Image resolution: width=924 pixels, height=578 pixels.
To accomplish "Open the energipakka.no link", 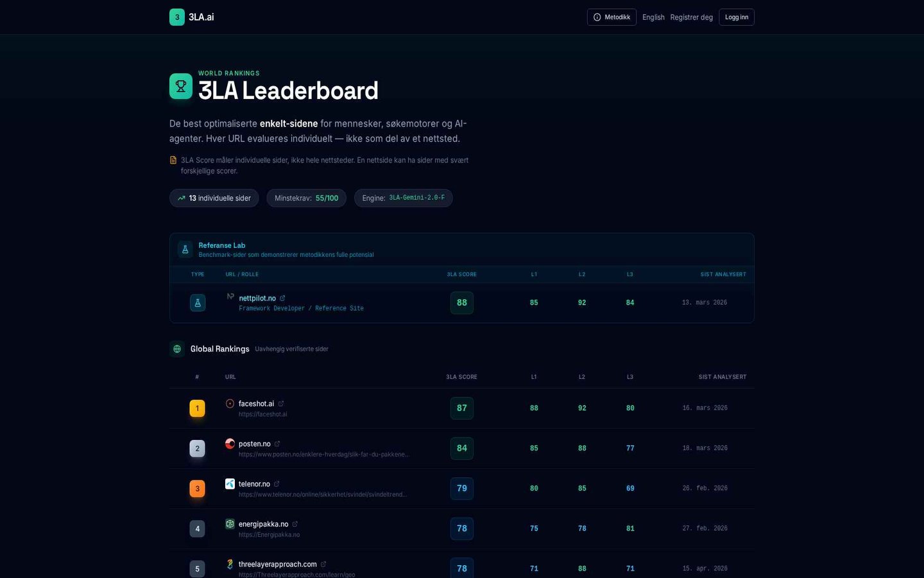I will (263, 524).
